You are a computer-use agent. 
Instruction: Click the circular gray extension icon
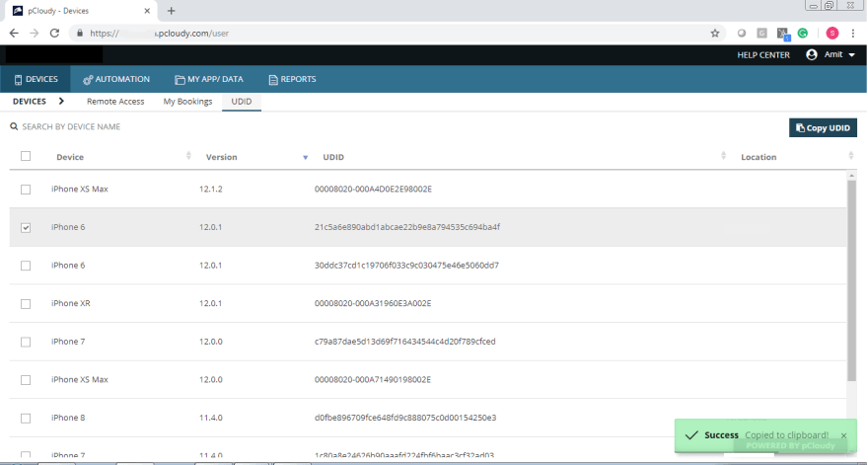click(741, 34)
